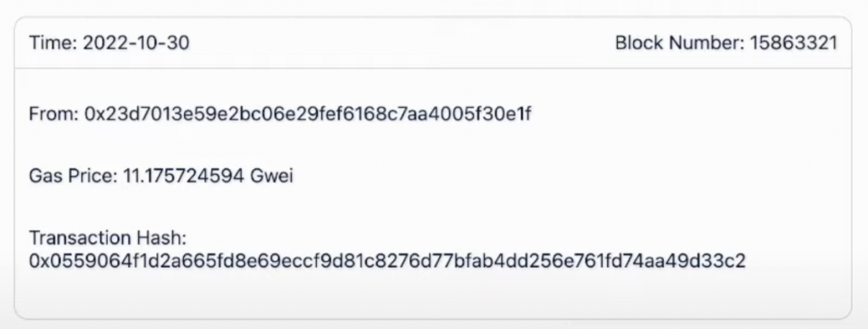This screenshot has height=329, width=868.
Task: Click the Time label text
Action: 53,42
